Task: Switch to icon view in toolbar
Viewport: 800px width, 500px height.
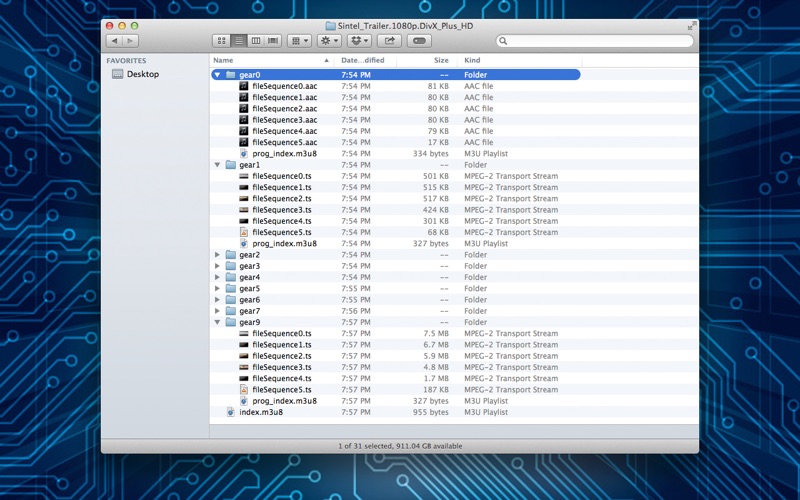Action: pyautogui.click(x=222, y=41)
